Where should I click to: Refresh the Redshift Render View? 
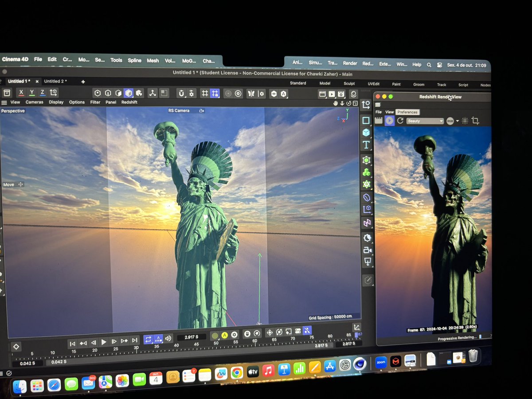(400, 121)
